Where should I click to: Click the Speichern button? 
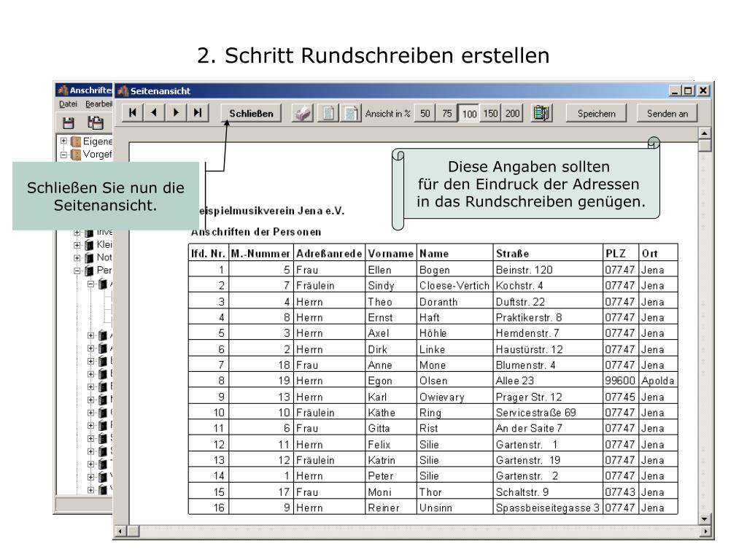tap(597, 113)
